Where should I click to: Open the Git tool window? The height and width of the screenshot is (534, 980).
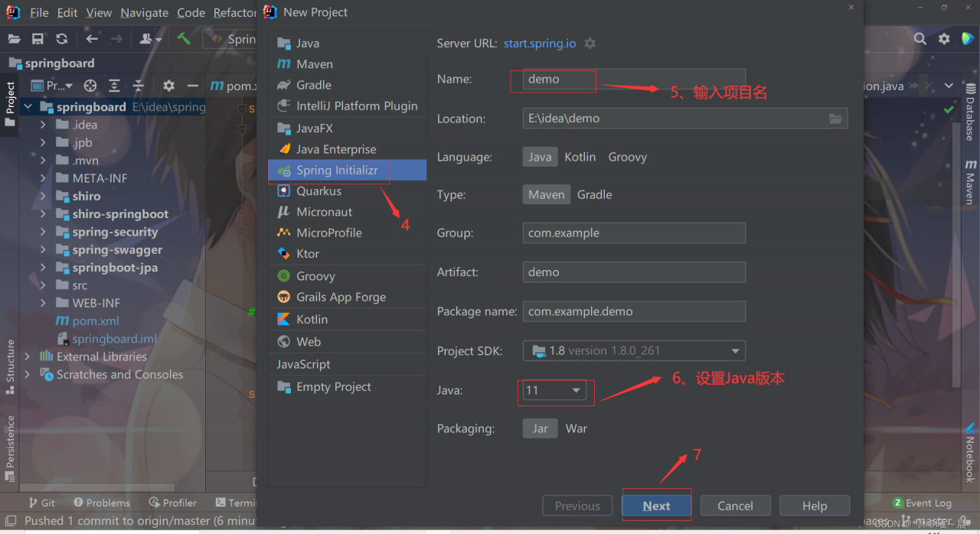[x=41, y=503]
